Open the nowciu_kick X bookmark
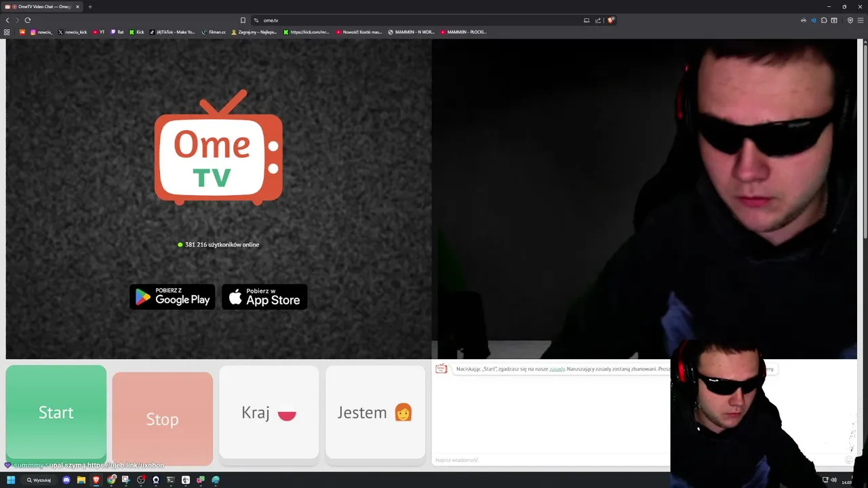 click(x=73, y=32)
